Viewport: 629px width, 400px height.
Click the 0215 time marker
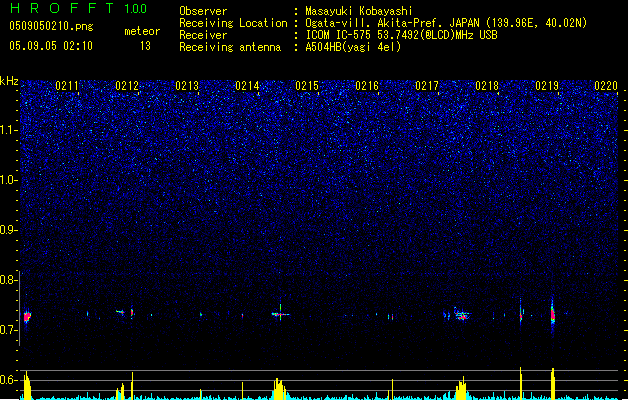(x=307, y=86)
